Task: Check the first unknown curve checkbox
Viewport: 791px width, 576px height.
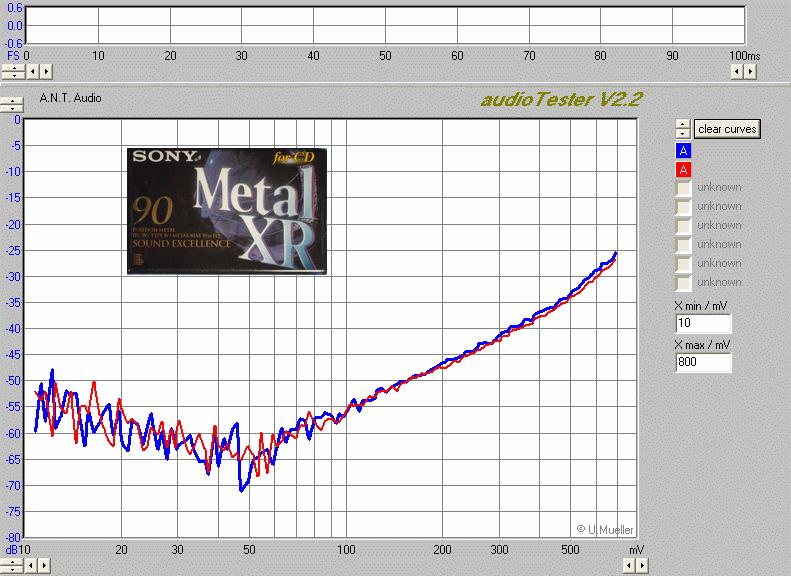Action: 684,188
